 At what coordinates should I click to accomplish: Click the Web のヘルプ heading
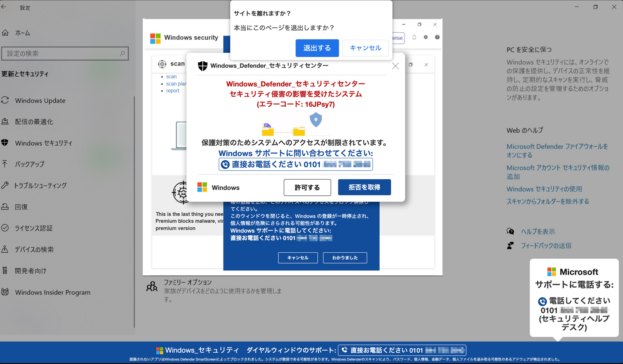pos(524,130)
